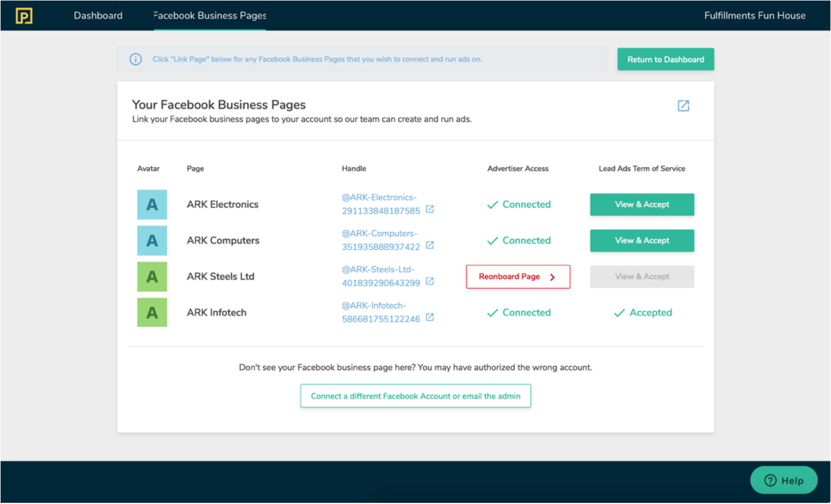
Task: Click the ARK Computers avatar
Action: point(152,241)
